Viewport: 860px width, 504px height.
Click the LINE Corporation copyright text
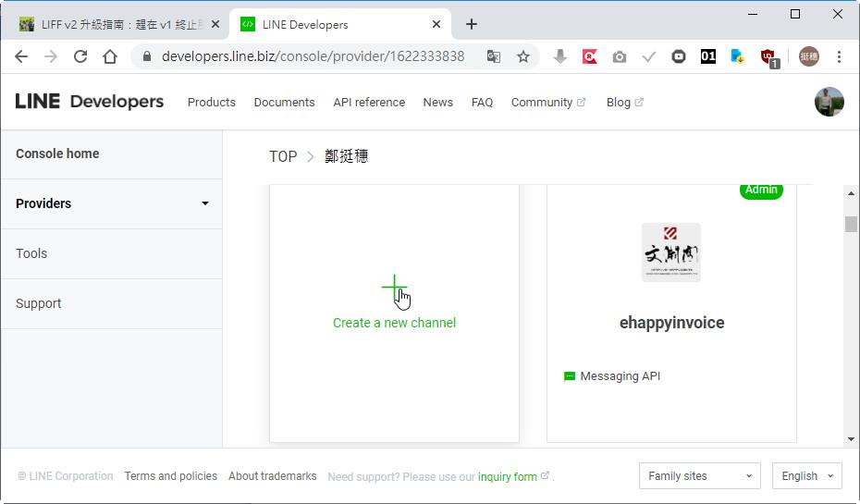[66, 476]
